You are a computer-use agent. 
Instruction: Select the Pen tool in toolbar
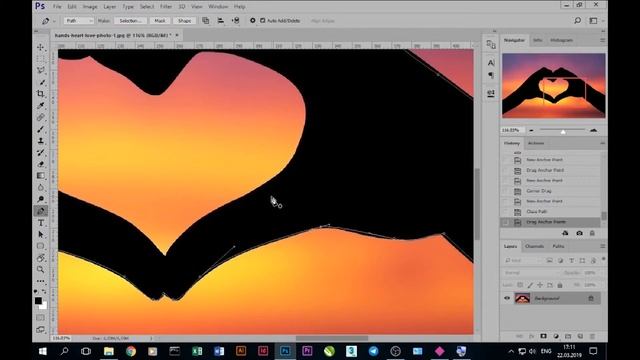(40, 211)
